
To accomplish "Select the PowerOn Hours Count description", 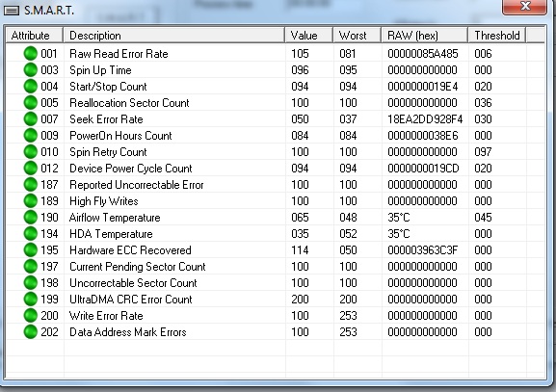I will coord(120,136).
